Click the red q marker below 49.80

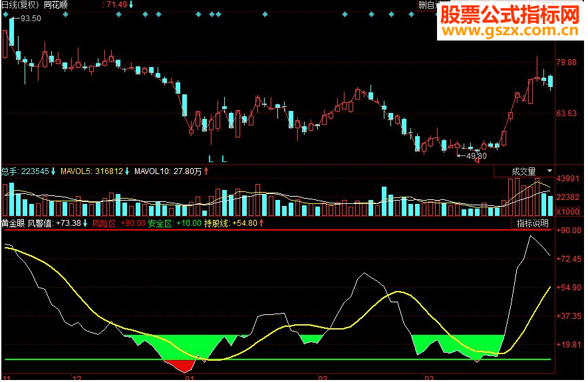tap(478, 161)
